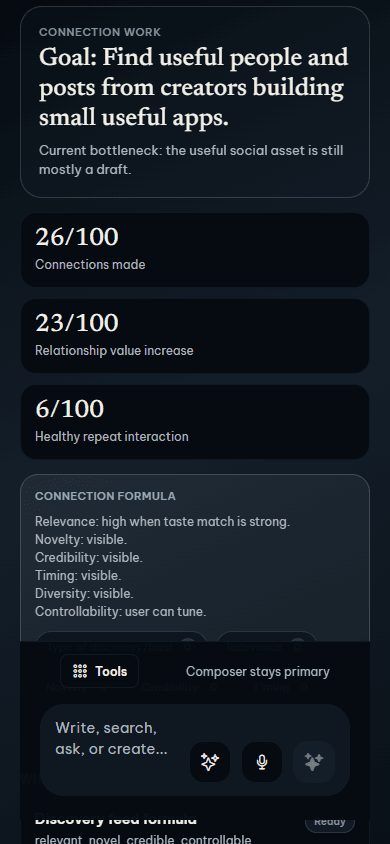Click the sparkle outline AI assist icon
The image size is (390, 844).
(x=210, y=762)
